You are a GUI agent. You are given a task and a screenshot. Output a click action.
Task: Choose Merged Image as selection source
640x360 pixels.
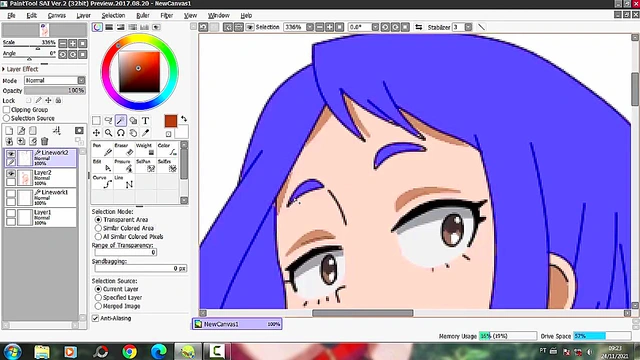pos(98,306)
